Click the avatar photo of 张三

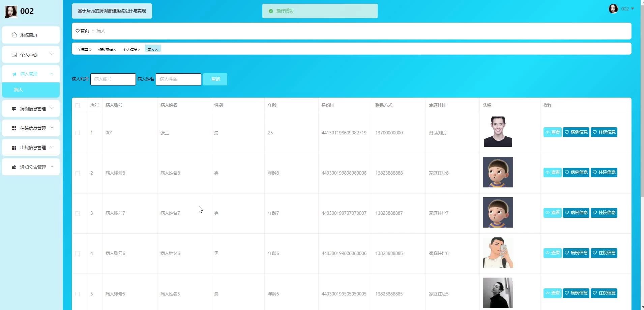click(x=498, y=132)
